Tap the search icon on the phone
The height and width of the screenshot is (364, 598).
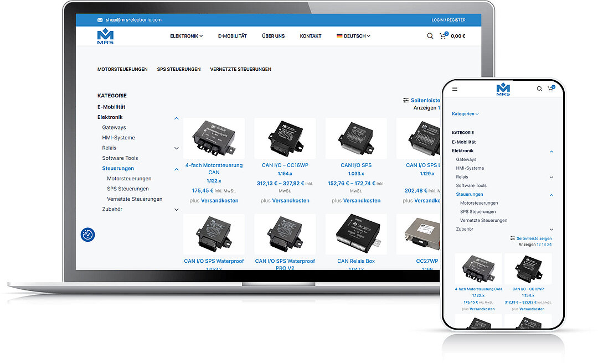click(x=539, y=89)
